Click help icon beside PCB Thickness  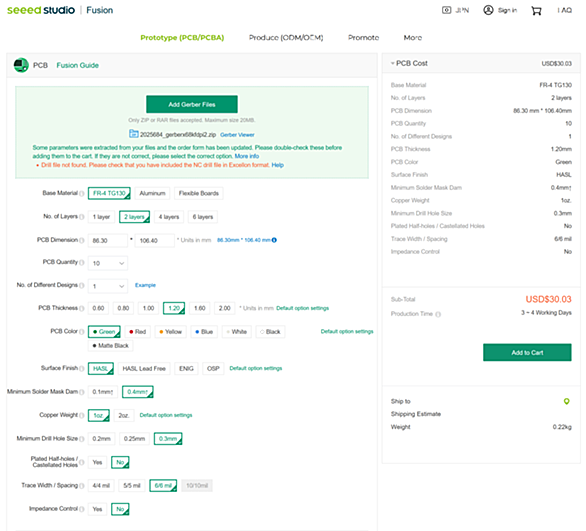pos(81,308)
